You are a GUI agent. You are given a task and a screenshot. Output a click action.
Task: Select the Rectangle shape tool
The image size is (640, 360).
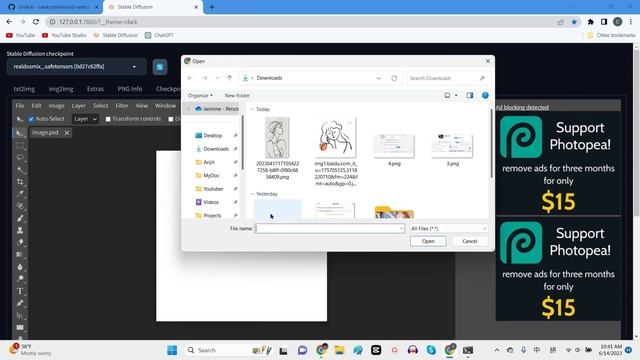pos(20,327)
